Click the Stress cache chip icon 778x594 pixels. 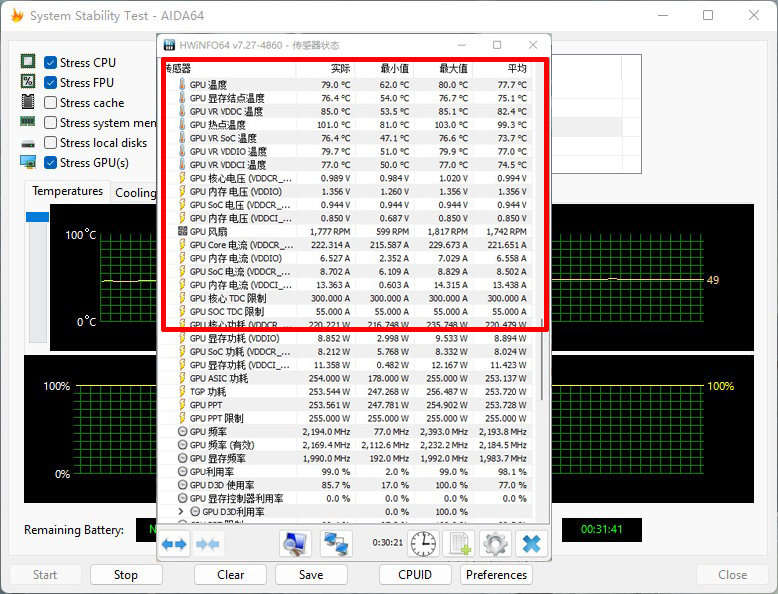point(28,102)
